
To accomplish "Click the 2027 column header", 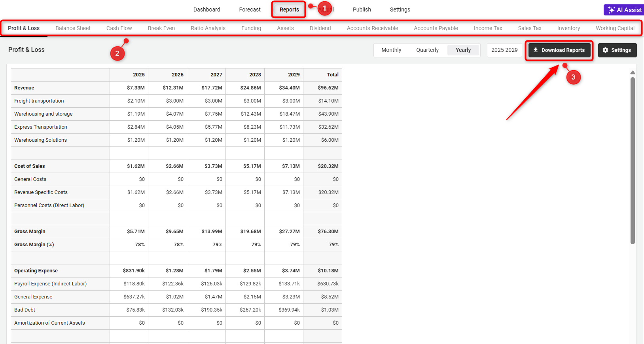I will click(206, 75).
